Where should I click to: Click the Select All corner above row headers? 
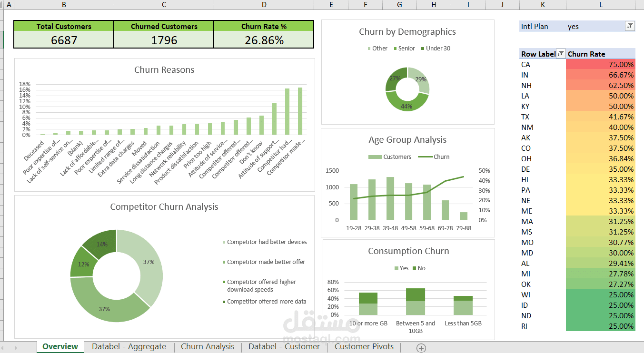[2, 4]
